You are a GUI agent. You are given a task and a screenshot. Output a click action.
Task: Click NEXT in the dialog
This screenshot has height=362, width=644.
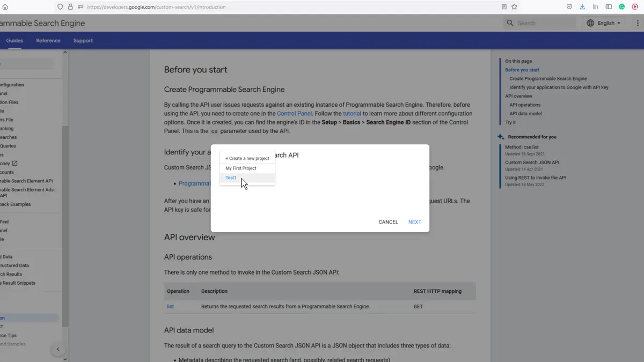coord(414,222)
